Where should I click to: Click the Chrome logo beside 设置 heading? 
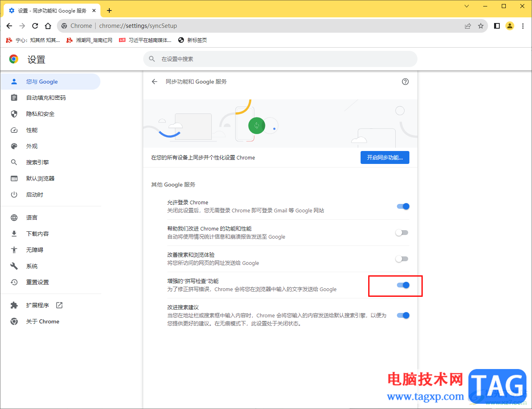pos(14,59)
